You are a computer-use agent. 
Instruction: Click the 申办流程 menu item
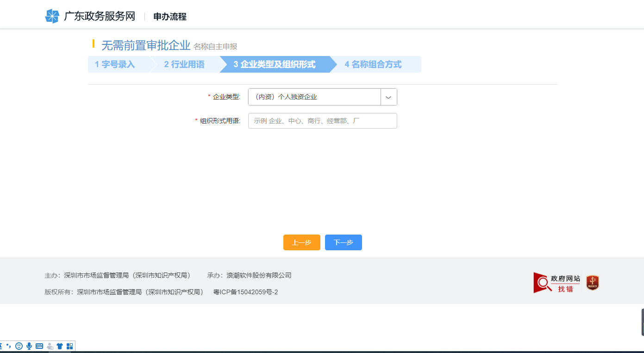tap(169, 16)
